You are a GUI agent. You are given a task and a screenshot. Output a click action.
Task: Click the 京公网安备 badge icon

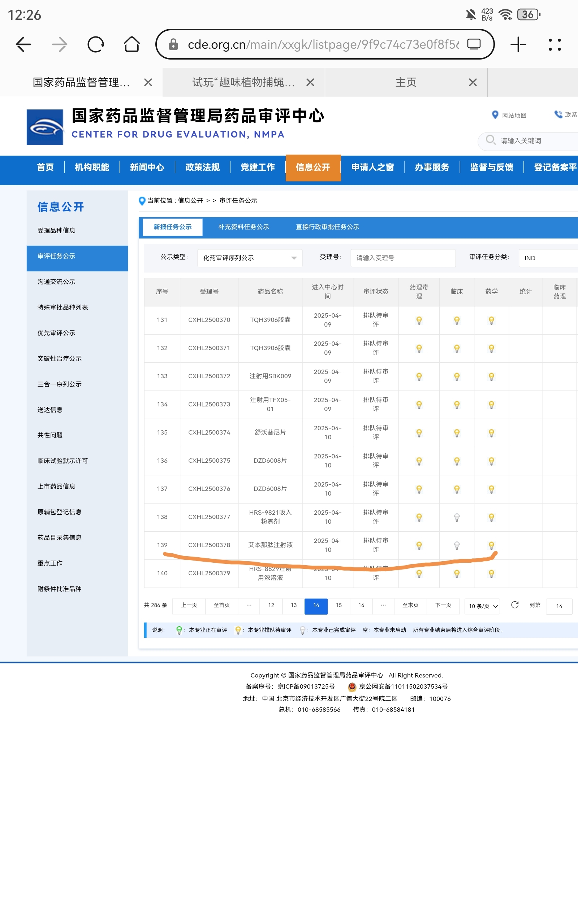(352, 687)
